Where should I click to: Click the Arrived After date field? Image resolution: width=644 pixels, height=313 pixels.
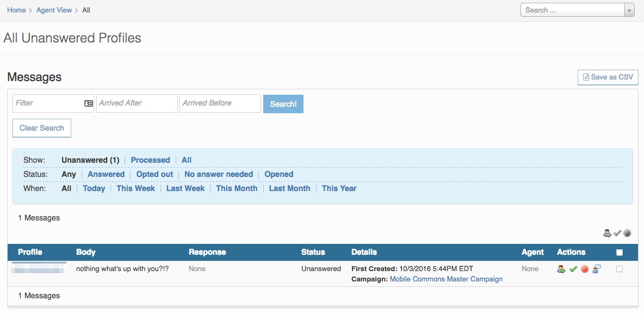pyautogui.click(x=137, y=103)
